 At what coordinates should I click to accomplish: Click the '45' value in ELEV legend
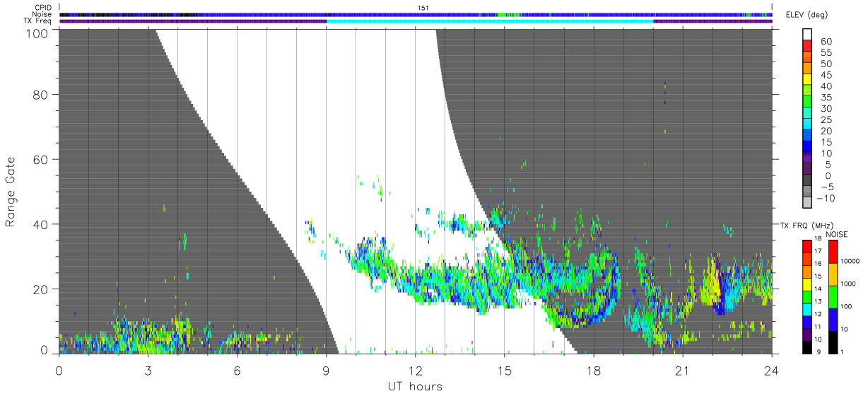click(826, 75)
